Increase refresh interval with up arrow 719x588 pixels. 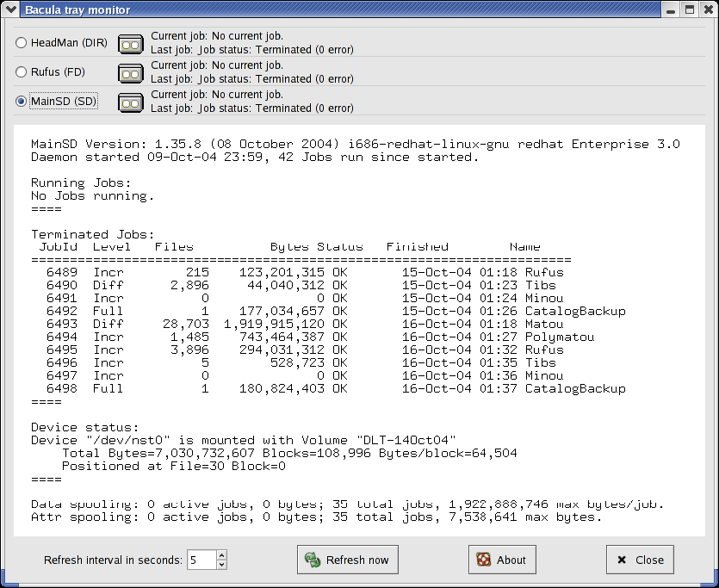tap(221, 555)
